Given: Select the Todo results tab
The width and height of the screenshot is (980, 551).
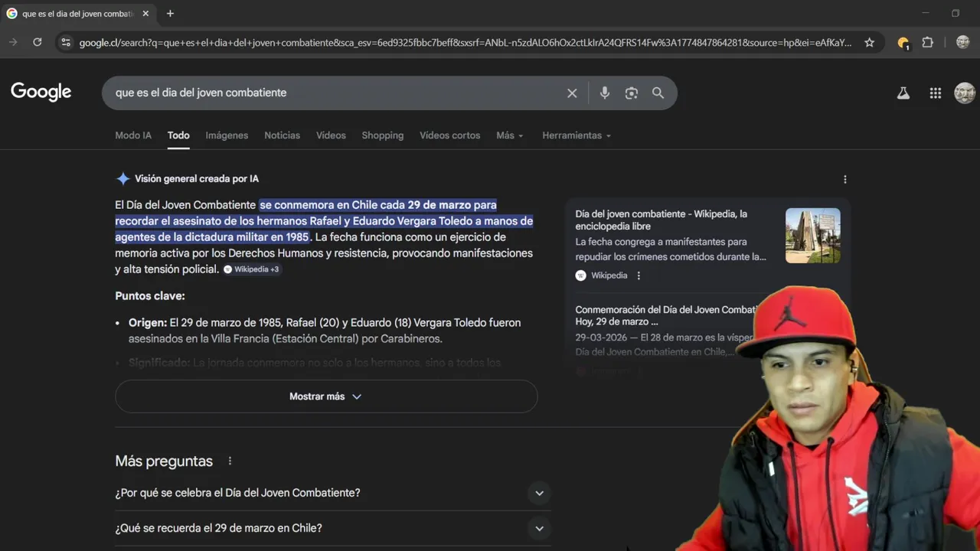Looking at the screenshot, I should [178, 135].
